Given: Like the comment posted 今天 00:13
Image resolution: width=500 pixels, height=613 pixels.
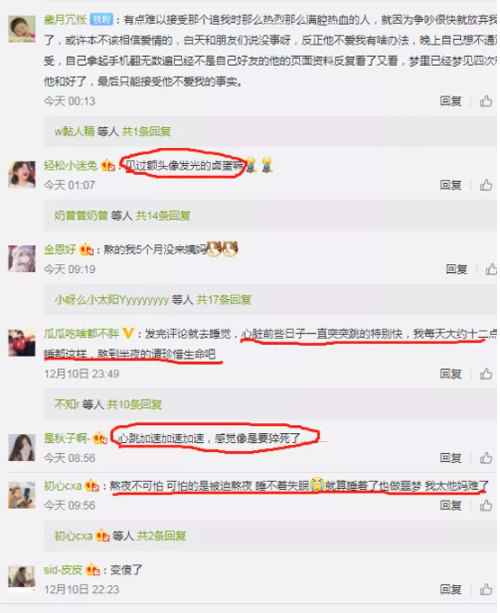Looking at the screenshot, I should pyautogui.click(x=486, y=101).
